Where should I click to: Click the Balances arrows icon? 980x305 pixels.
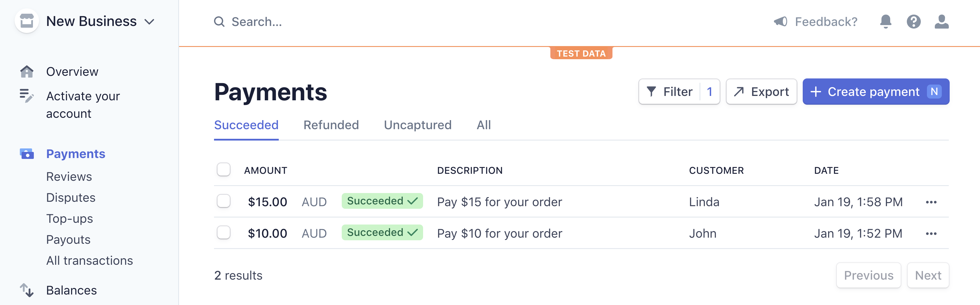tap(27, 290)
